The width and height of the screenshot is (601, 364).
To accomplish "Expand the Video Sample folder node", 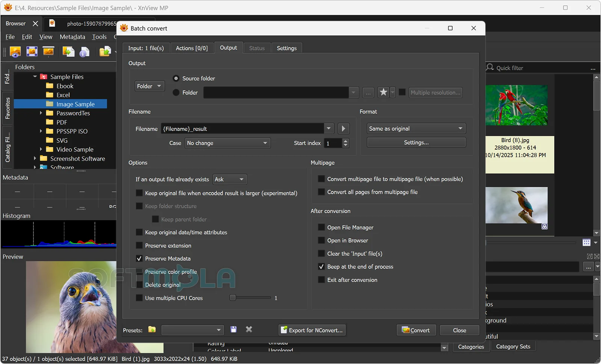I will click(41, 149).
